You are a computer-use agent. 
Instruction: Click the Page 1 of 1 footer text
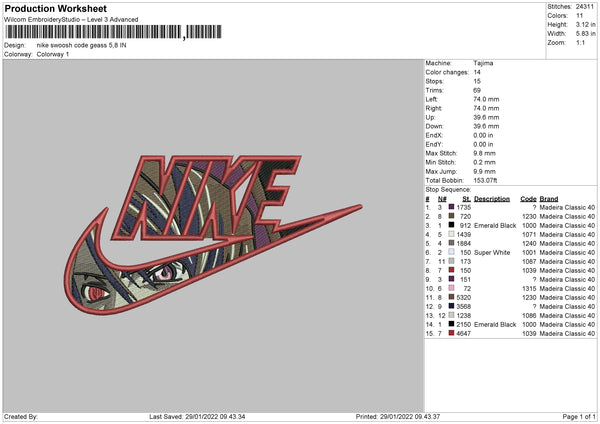tap(579, 416)
